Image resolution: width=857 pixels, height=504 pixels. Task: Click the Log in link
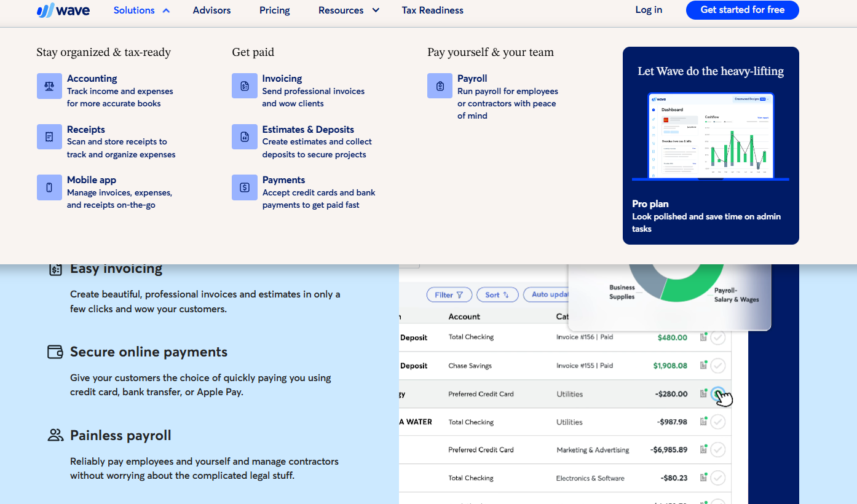[x=649, y=10]
